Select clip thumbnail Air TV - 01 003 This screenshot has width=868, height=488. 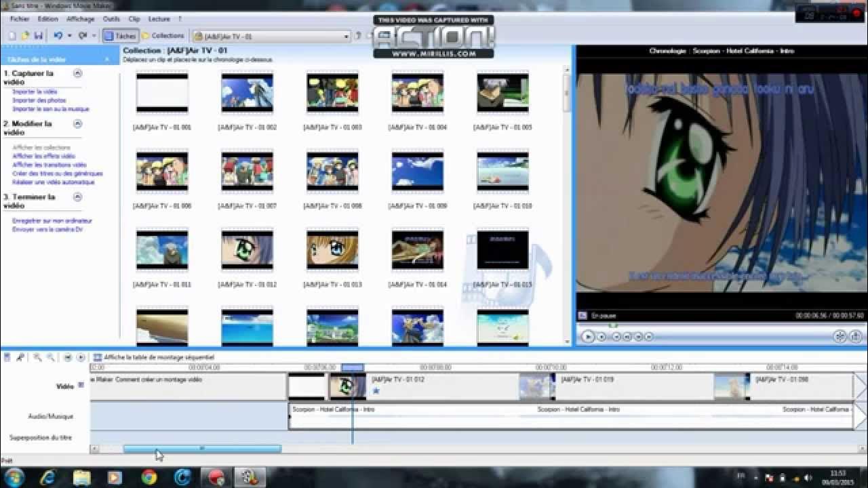click(x=332, y=93)
